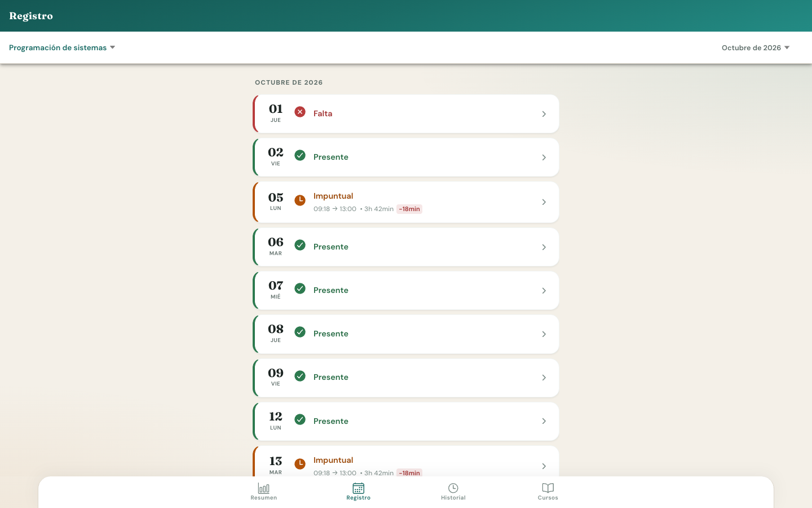This screenshot has width=812, height=508.
Task: Click the orange clock icon on day 05
Action: [x=300, y=200]
